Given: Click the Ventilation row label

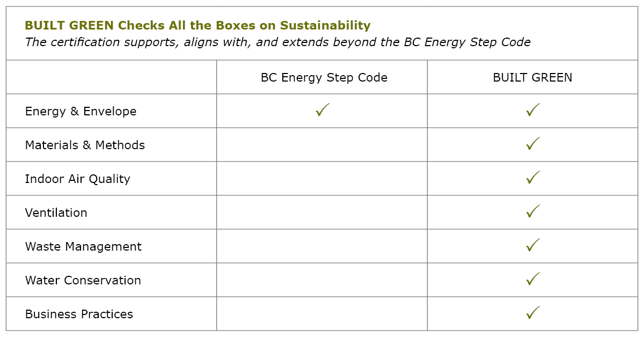Looking at the screenshot, I should pos(56,213).
